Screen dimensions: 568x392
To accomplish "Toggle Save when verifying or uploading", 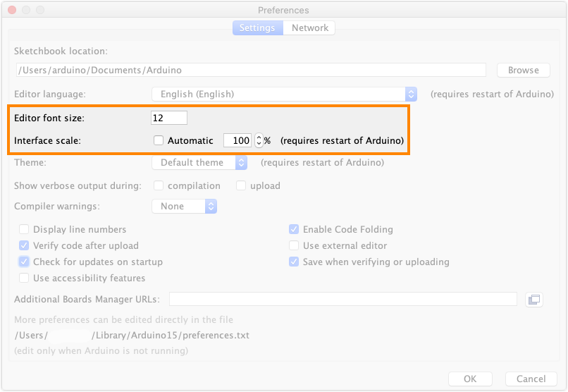I will click(x=294, y=262).
